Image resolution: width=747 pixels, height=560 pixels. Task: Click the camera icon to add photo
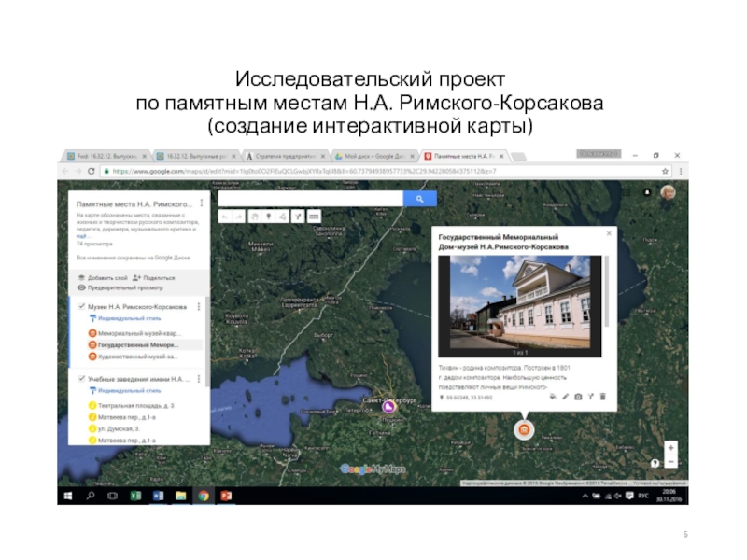[x=578, y=397]
